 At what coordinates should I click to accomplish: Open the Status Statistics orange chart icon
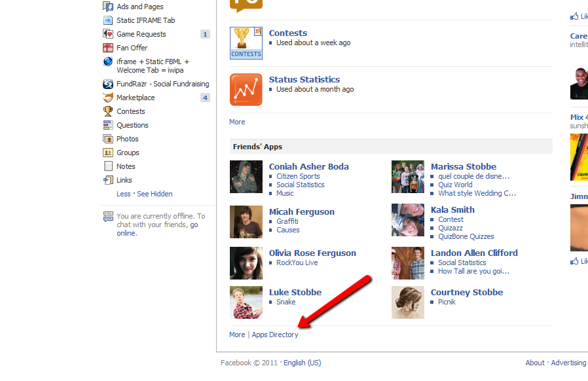point(246,90)
